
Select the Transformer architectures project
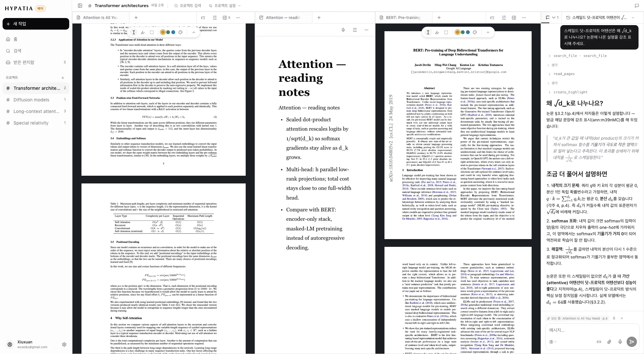(x=36, y=88)
